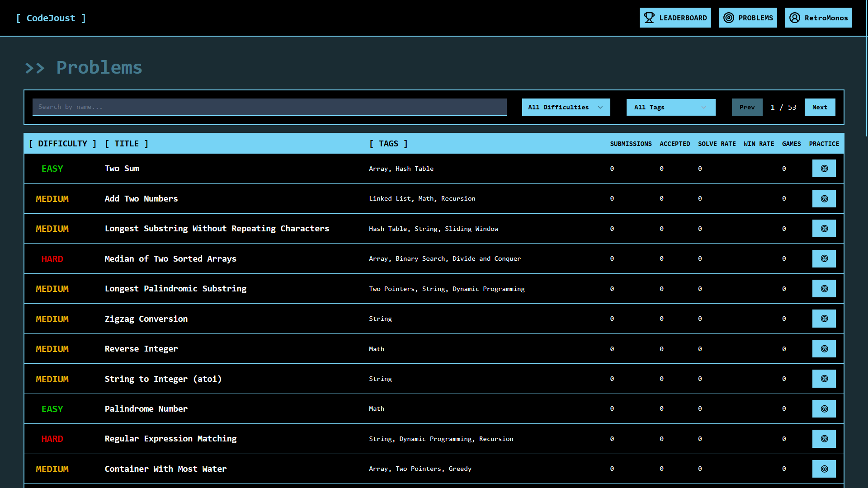The height and width of the screenshot is (488, 868).
Task: Open the RetroMonos profile menu
Action: [x=818, y=18]
